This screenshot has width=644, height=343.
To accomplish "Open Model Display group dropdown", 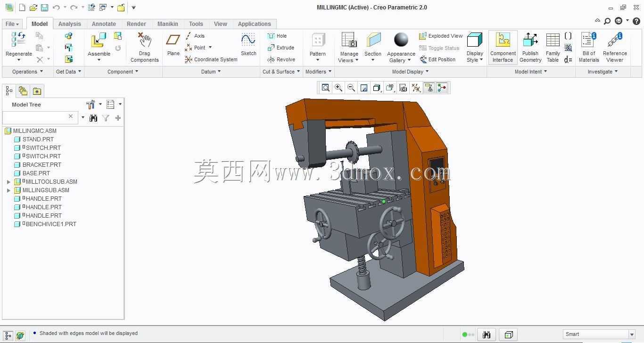I will 410,72.
